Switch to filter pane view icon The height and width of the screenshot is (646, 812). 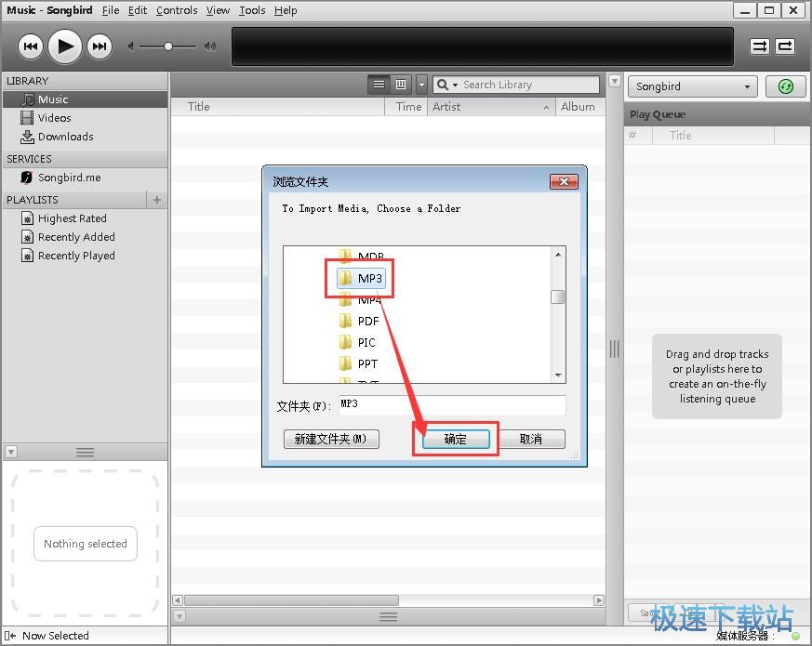coord(401,85)
